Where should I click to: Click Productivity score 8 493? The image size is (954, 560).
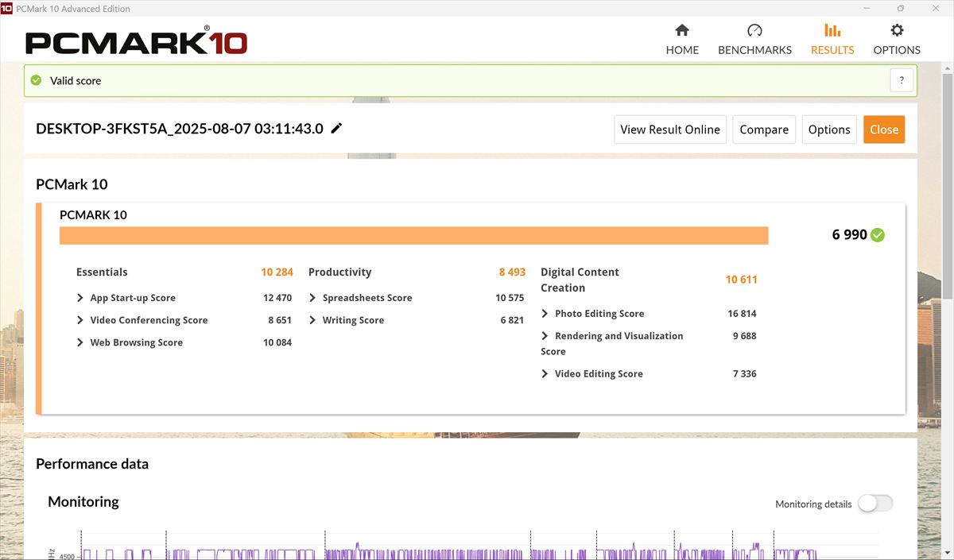[x=512, y=272]
